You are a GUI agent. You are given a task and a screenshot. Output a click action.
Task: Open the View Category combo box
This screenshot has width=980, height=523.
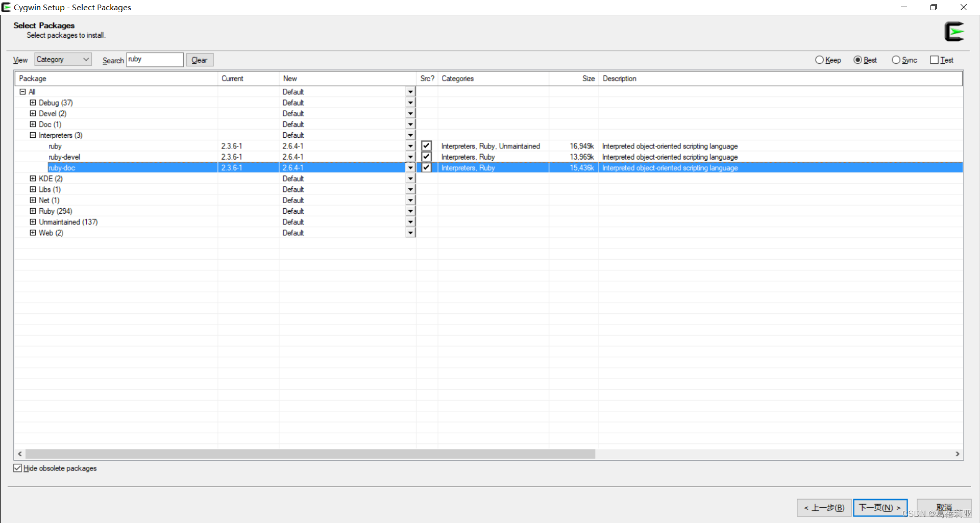(63, 59)
